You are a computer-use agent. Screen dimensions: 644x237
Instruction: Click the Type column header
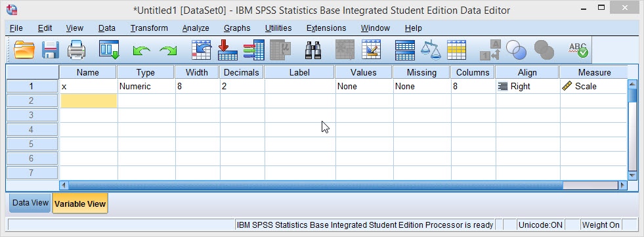(146, 72)
